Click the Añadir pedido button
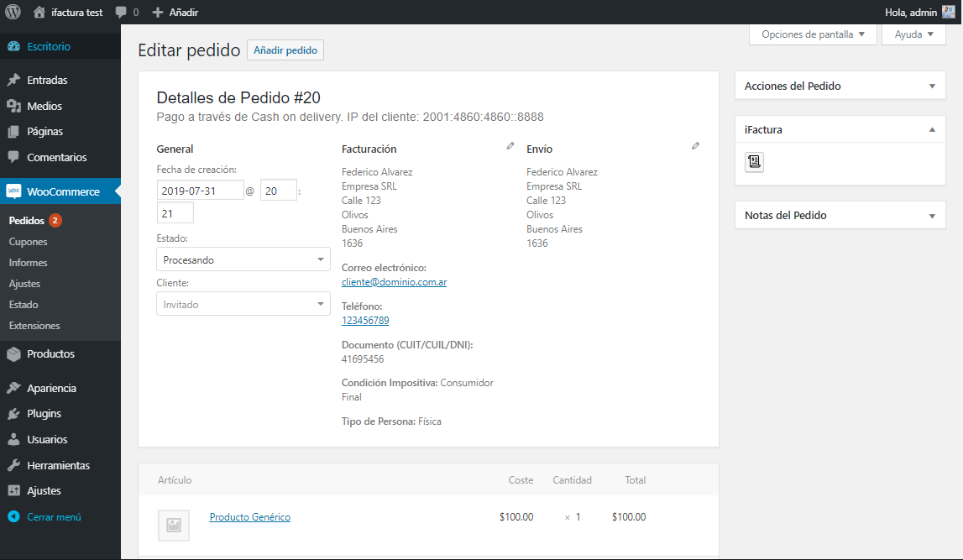 coord(285,50)
